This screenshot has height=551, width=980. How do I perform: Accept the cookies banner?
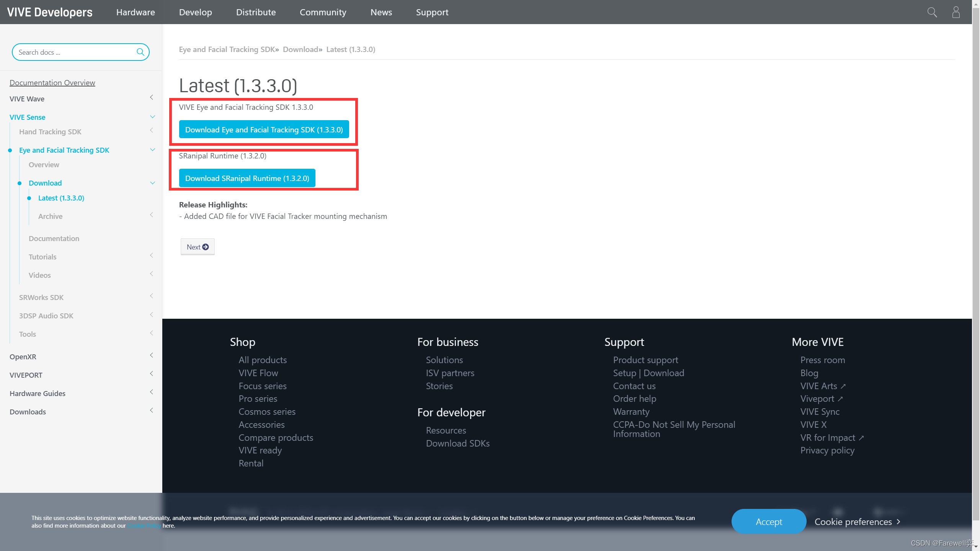pos(768,522)
